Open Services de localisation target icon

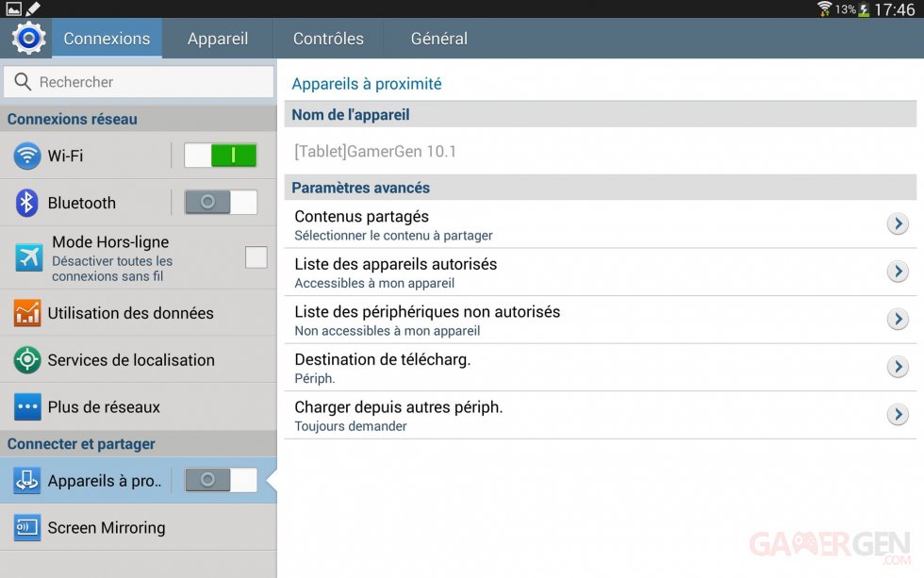[27, 360]
